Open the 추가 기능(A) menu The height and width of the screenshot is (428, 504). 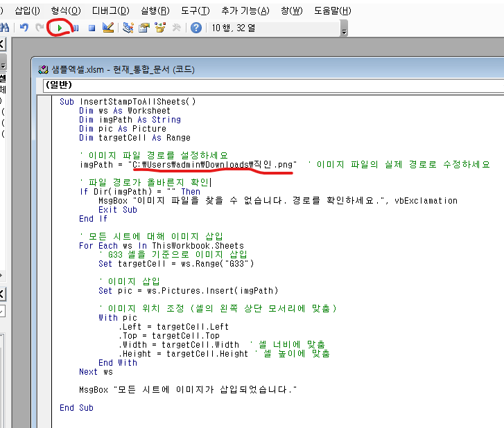245,11
